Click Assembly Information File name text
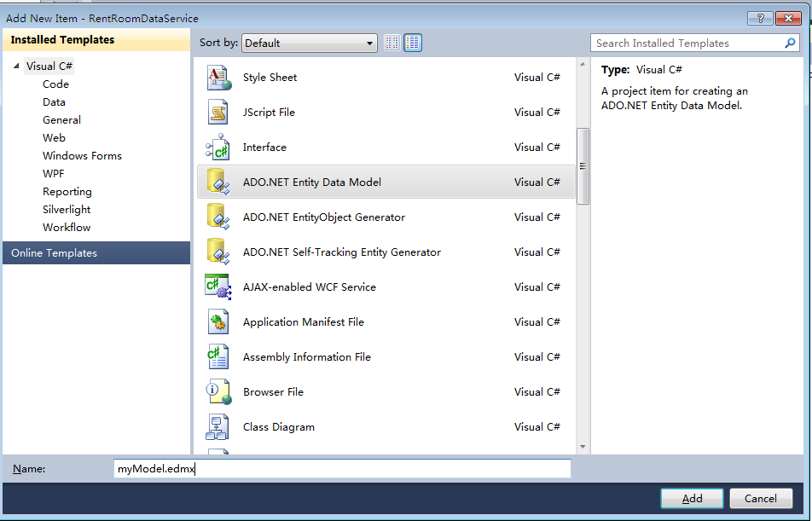 [x=307, y=356]
